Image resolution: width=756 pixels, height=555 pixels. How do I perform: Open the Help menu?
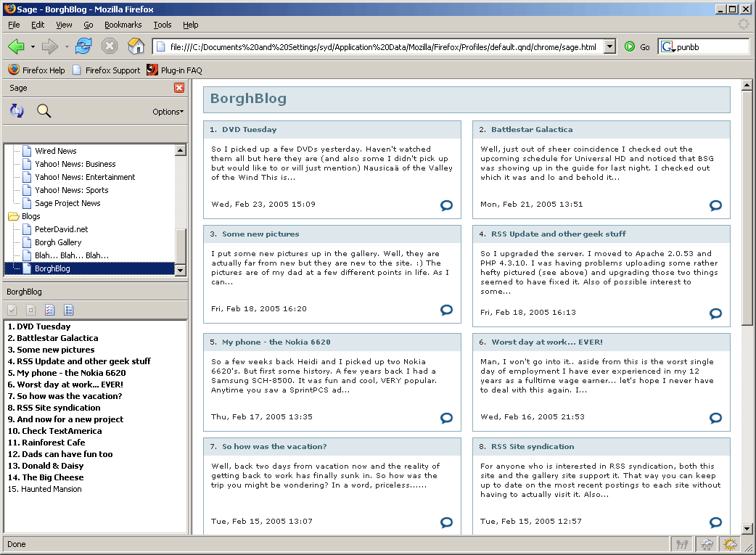[190, 25]
